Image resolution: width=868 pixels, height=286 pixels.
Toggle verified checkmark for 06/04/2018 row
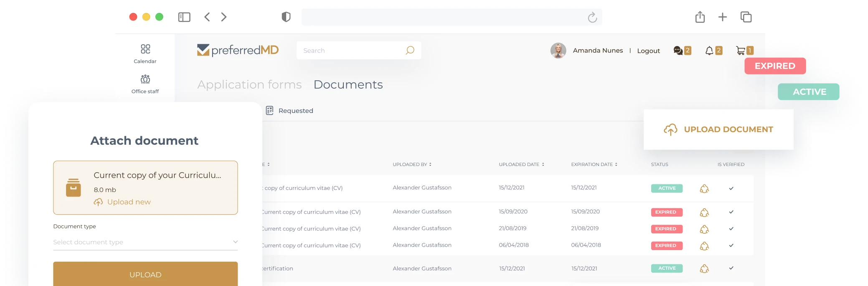click(x=731, y=245)
